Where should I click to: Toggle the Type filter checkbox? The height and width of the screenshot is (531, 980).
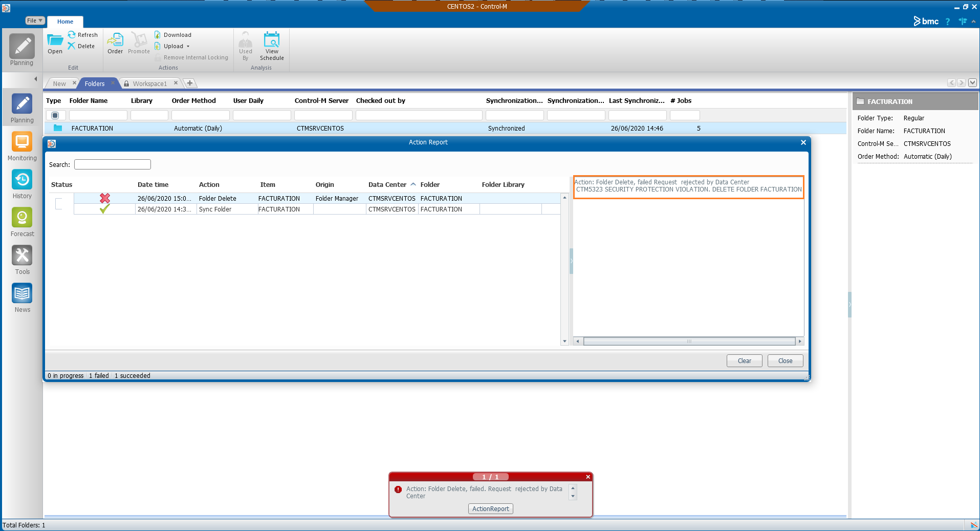point(55,115)
